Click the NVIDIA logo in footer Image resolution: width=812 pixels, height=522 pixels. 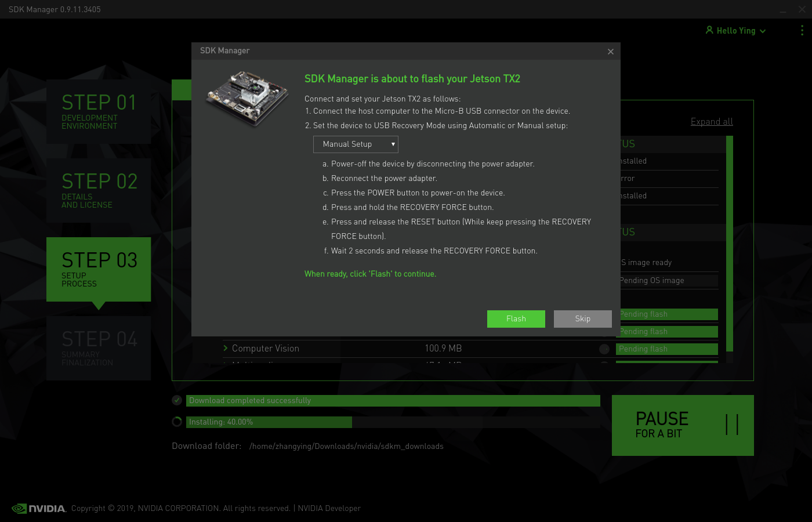(39, 509)
